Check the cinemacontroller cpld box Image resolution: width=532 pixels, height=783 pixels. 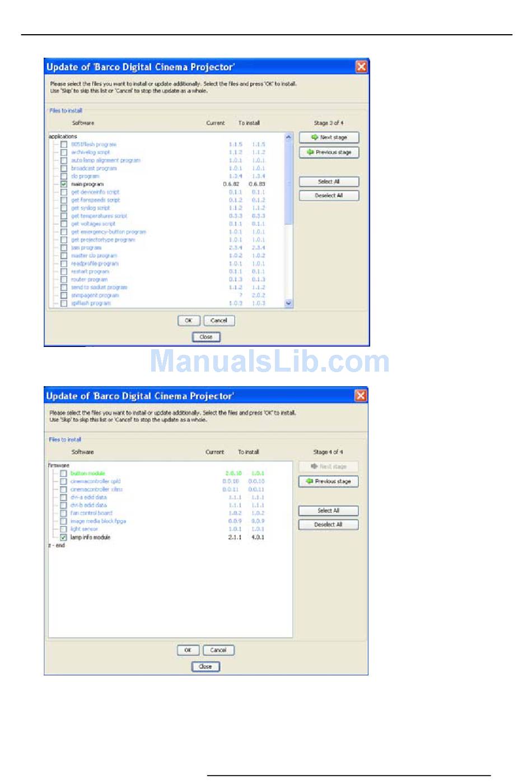click(63, 481)
